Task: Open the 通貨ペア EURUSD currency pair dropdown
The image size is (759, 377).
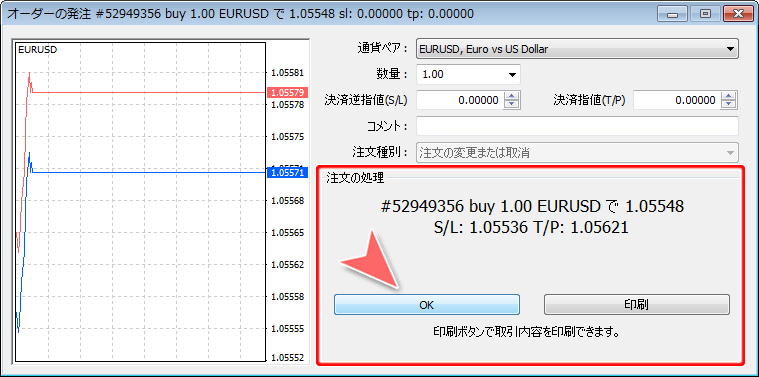Action: pos(577,49)
